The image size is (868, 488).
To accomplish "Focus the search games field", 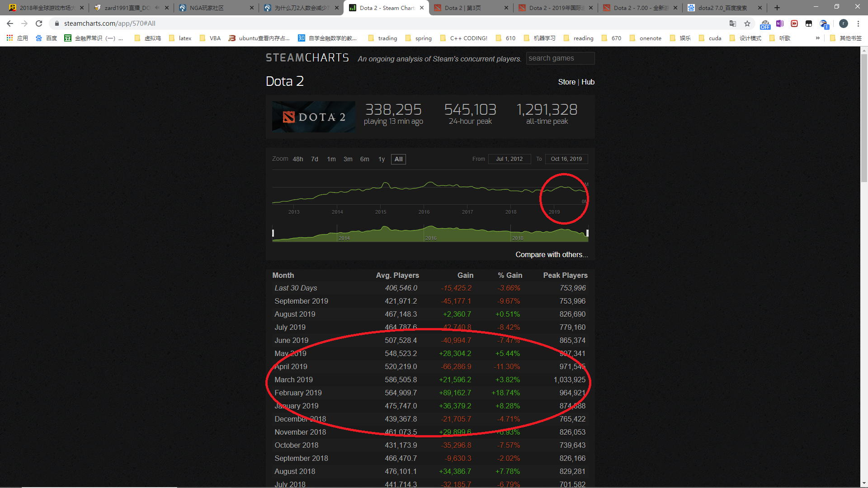I will click(x=560, y=58).
